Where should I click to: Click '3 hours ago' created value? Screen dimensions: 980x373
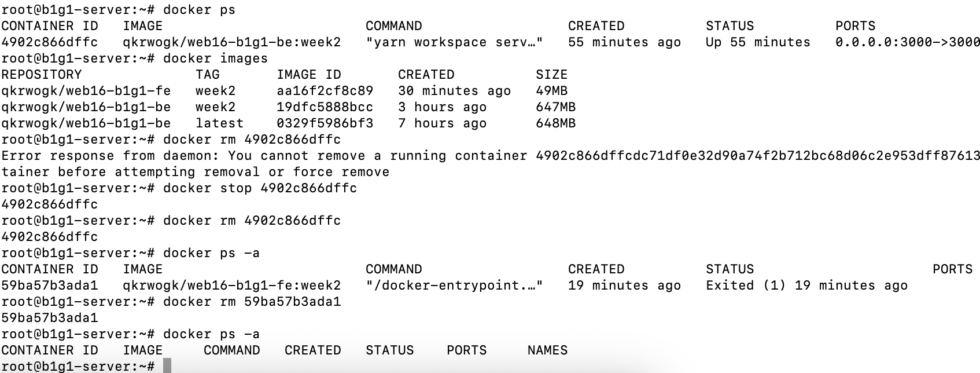pyautogui.click(x=443, y=107)
